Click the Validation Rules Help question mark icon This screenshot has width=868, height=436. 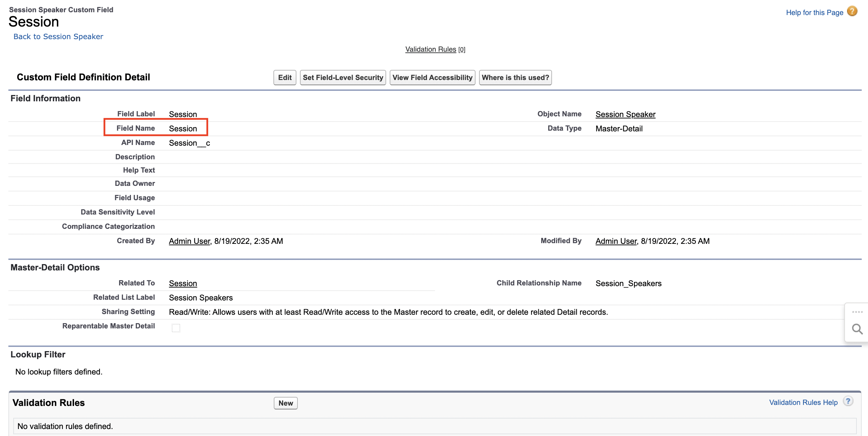(x=848, y=401)
